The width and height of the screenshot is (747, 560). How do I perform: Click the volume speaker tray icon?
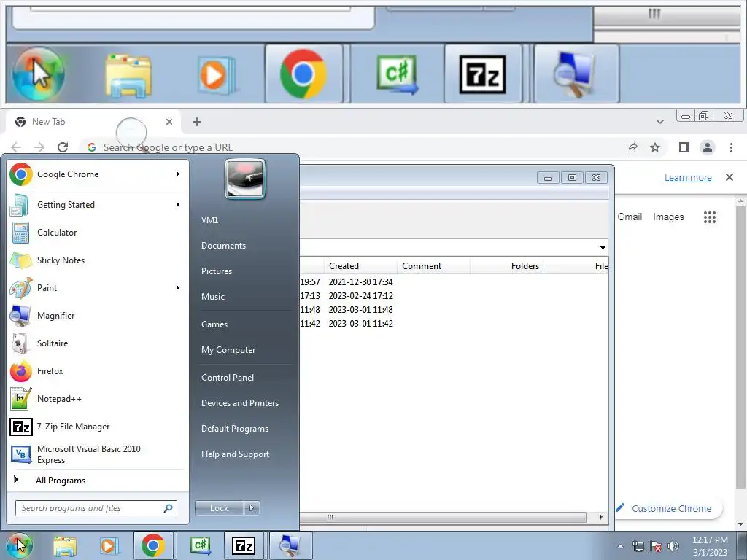click(673, 546)
